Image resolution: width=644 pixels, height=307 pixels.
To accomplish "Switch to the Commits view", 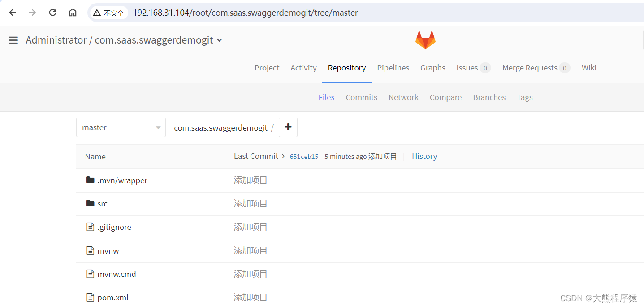I will (361, 97).
